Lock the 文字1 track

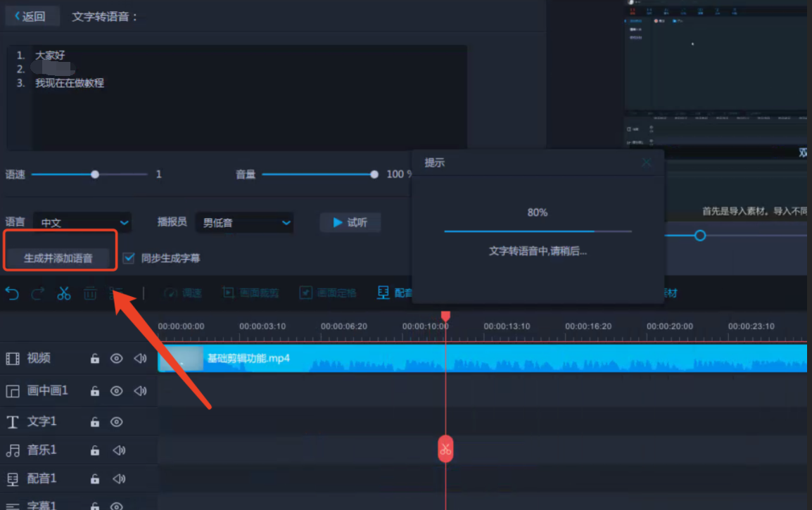pyautogui.click(x=94, y=421)
